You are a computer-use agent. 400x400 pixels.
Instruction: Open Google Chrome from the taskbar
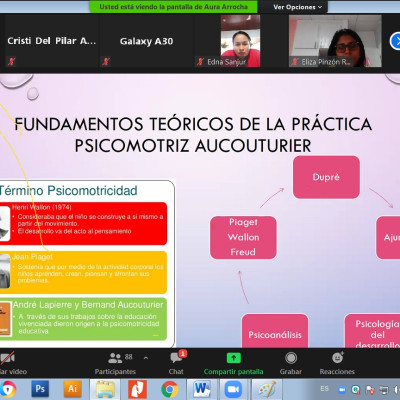pos(170,389)
